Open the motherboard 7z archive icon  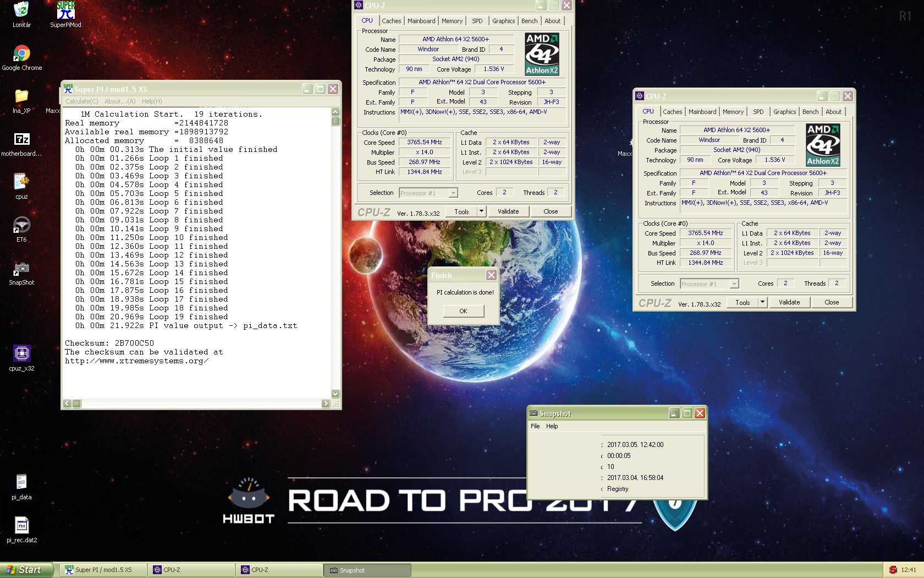[21, 139]
